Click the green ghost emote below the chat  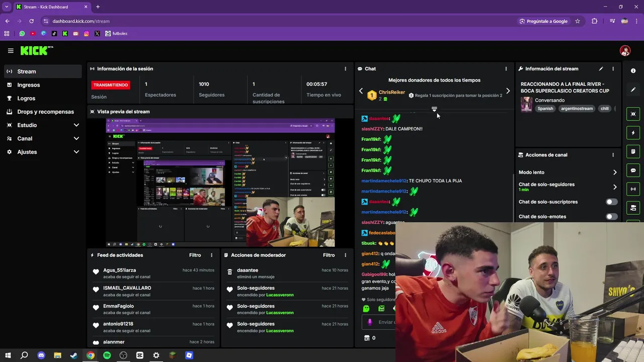[x=366, y=308]
